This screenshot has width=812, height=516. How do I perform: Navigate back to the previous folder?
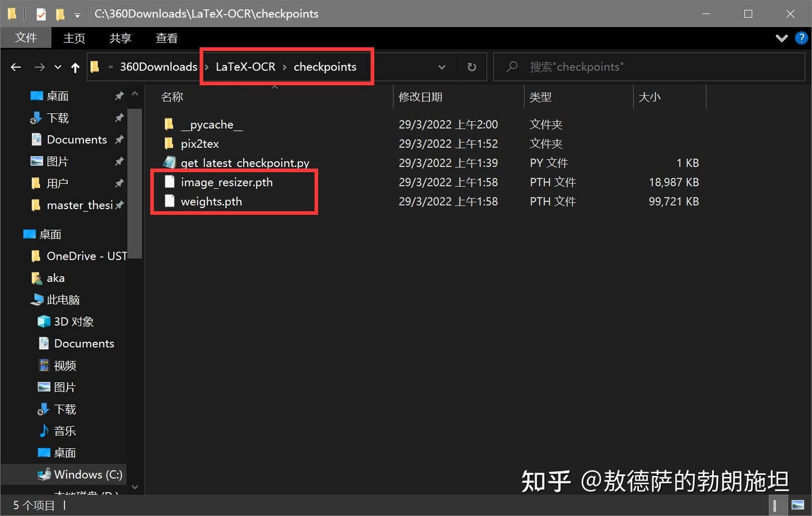point(15,67)
